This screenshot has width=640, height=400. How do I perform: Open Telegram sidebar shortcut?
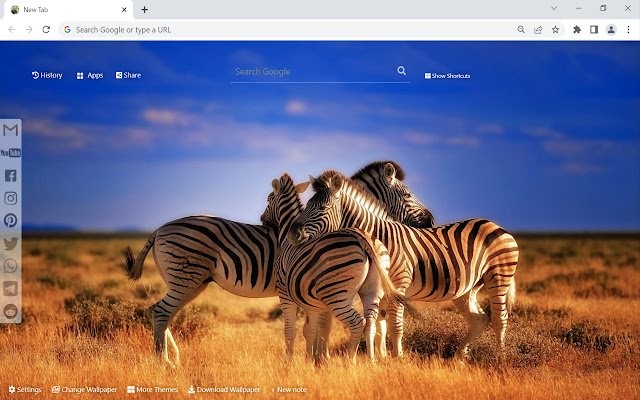pyautogui.click(x=11, y=288)
